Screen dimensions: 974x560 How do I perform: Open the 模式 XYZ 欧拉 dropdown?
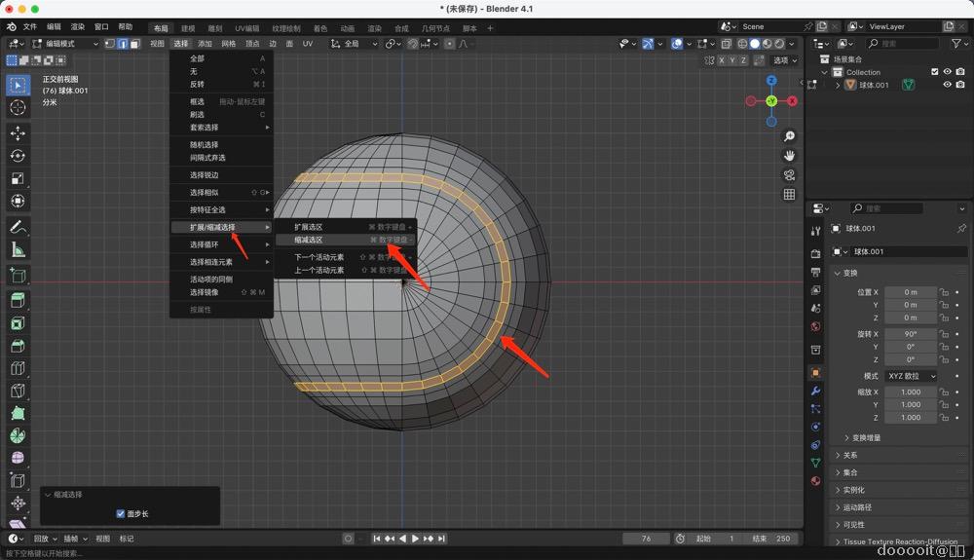coord(911,376)
